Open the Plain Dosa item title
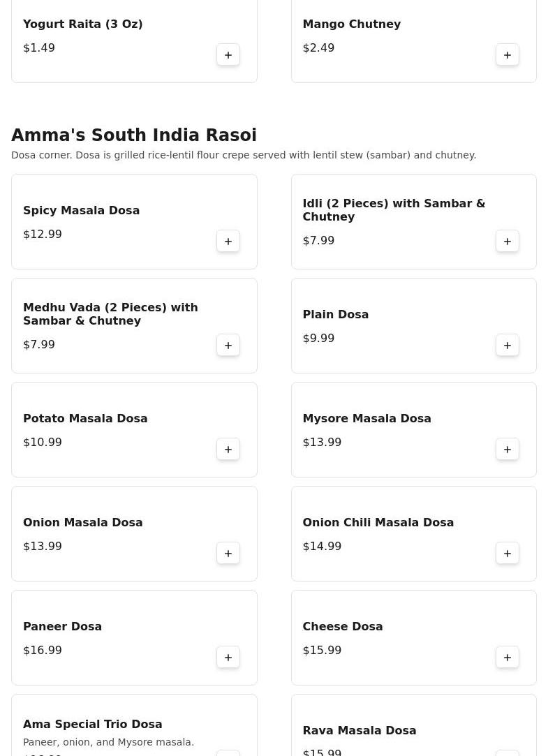 pyautogui.click(x=335, y=315)
